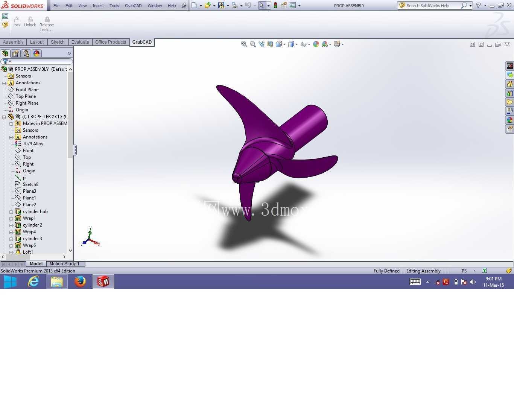Screen dimensions: 514x420
Task: Open the Select tool dropdown arrow
Action: coord(268,6)
